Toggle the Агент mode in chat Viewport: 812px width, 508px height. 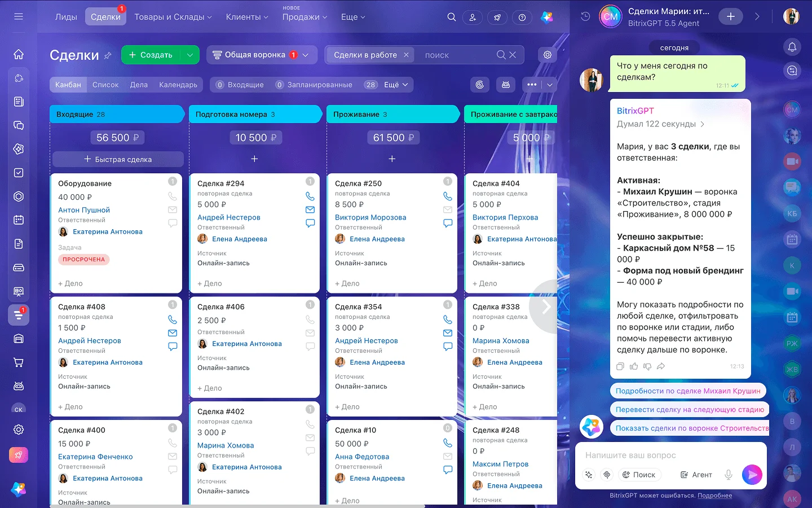(x=696, y=475)
